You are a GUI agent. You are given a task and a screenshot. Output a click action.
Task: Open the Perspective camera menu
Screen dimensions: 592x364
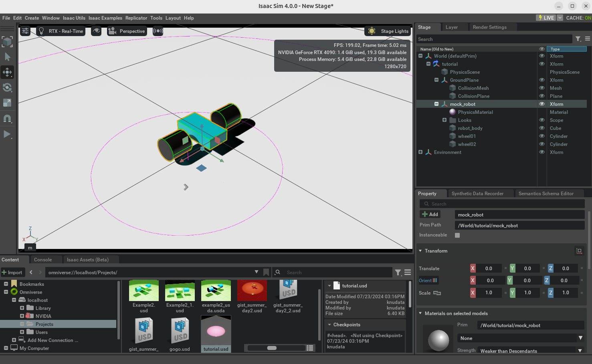coord(127,31)
